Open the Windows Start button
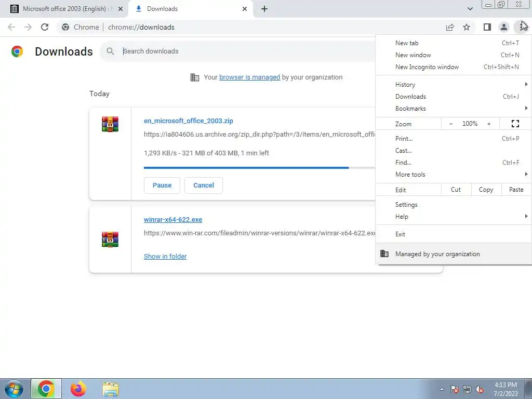The image size is (532, 399). coord(14,389)
